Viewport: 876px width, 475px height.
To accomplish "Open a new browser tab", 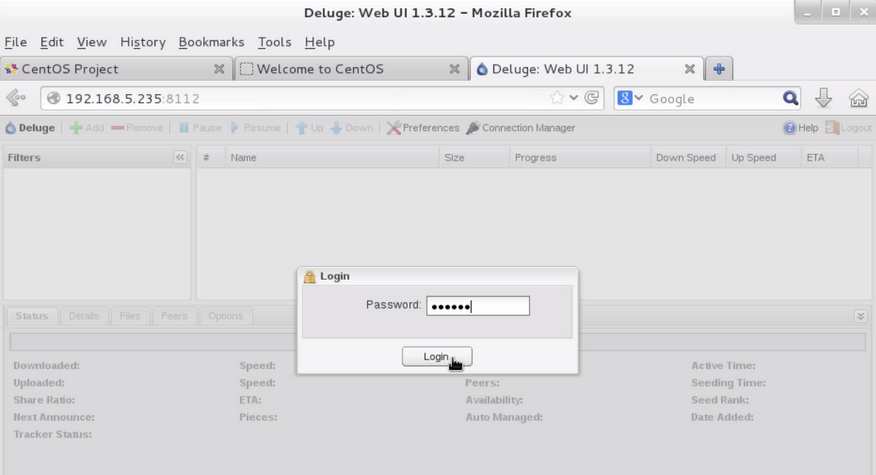I will [x=719, y=69].
